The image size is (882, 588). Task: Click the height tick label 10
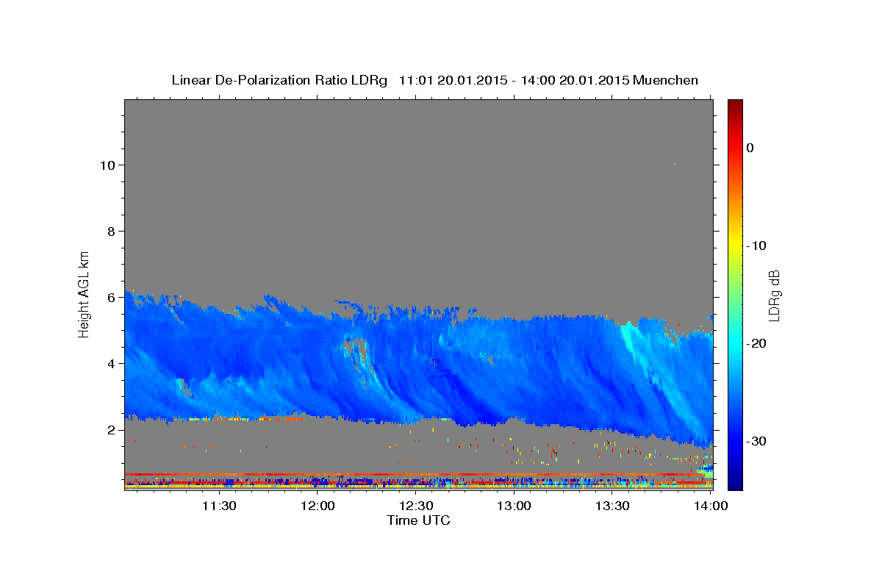[110, 165]
